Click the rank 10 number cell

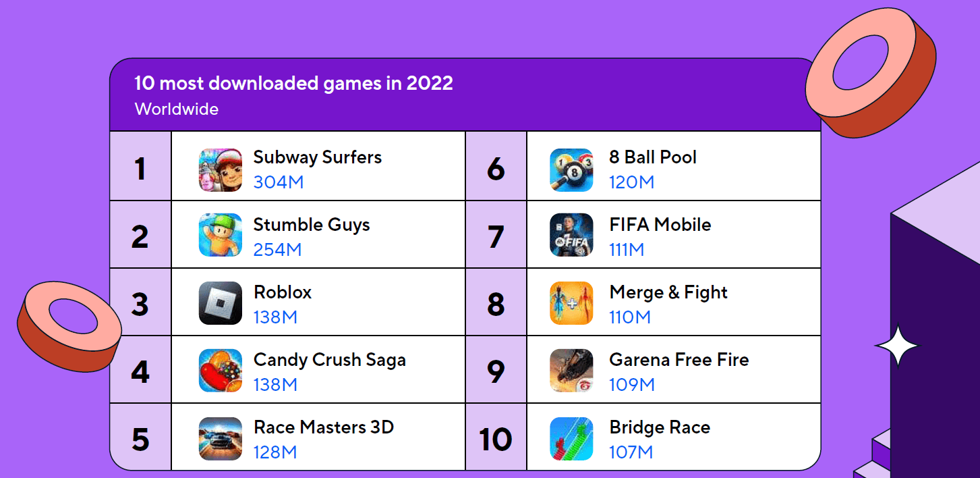pyautogui.click(x=496, y=437)
